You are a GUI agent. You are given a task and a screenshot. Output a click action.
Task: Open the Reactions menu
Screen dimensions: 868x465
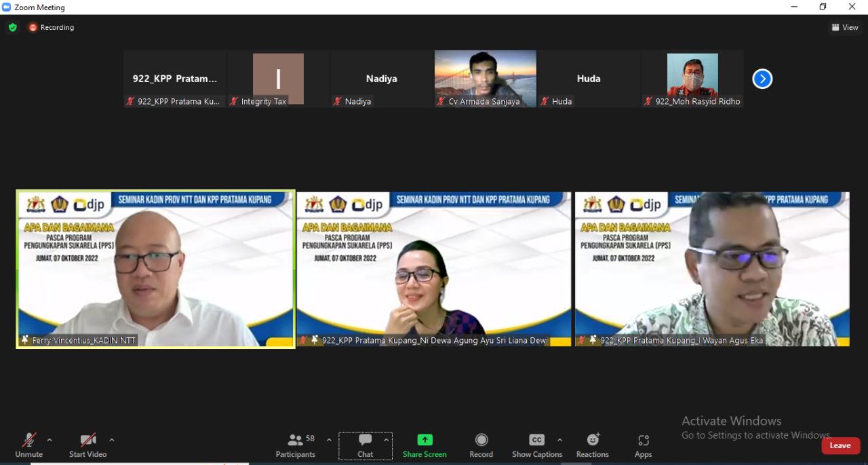coord(592,445)
